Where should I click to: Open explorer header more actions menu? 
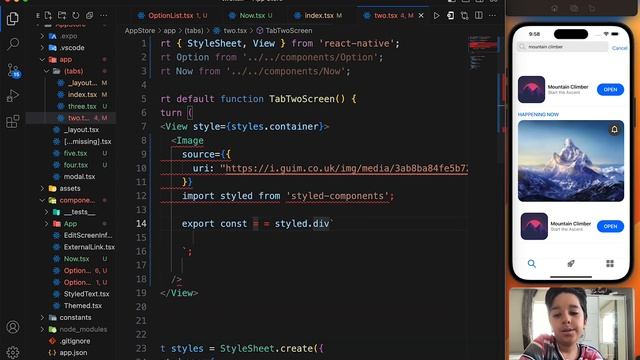(x=104, y=16)
